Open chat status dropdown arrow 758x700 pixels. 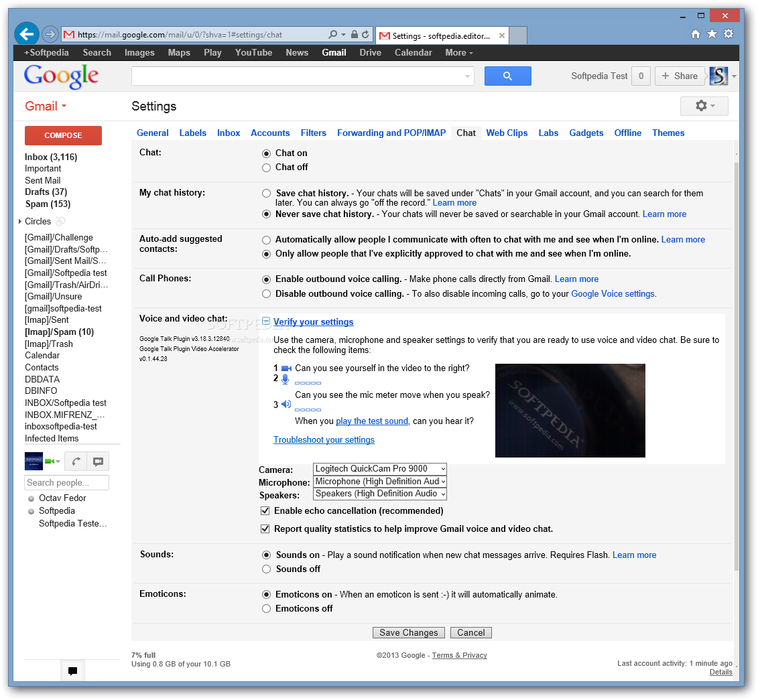(x=58, y=462)
